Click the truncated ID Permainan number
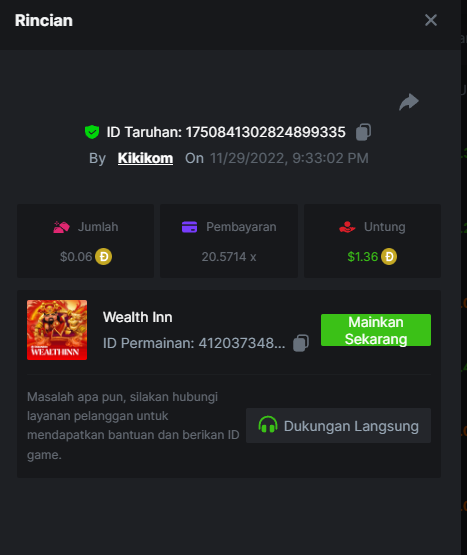The image size is (467, 555). 242,343
